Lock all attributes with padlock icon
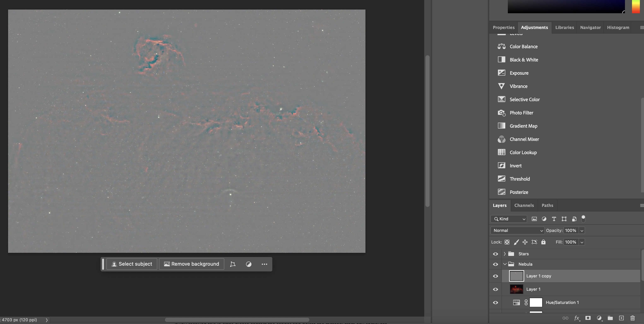This screenshot has width=644, height=324. [x=543, y=242]
